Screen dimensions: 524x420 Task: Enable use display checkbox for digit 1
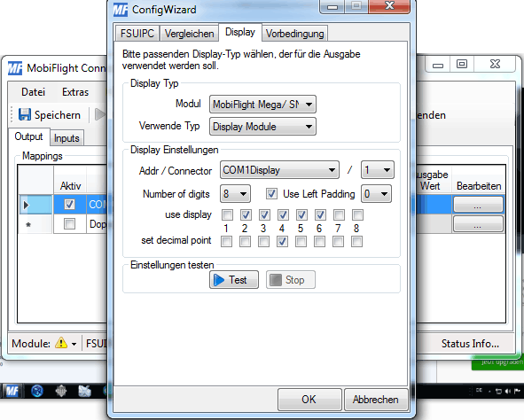(x=227, y=214)
